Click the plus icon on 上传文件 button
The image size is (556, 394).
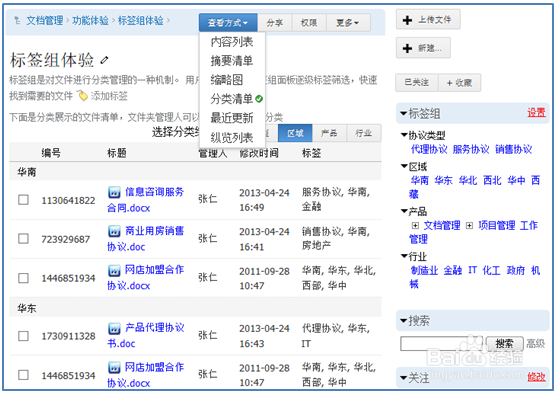coord(407,20)
